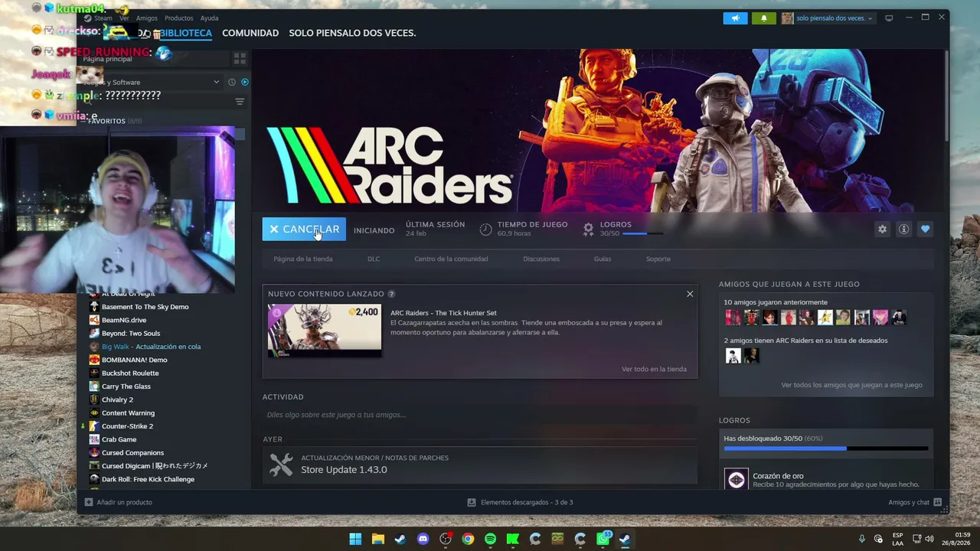This screenshot has width=980, height=551.
Task: Open Spotify from the taskbar
Action: coord(490,539)
